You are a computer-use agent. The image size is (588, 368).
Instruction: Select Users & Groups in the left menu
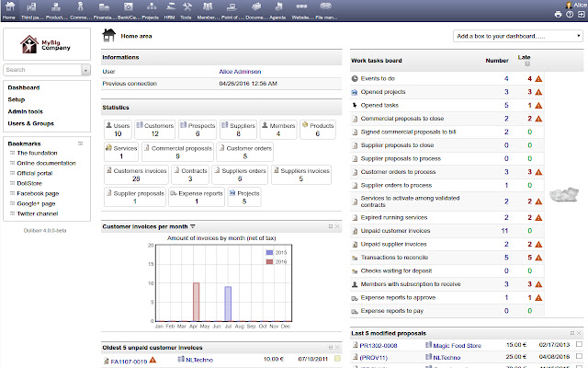(x=32, y=122)
